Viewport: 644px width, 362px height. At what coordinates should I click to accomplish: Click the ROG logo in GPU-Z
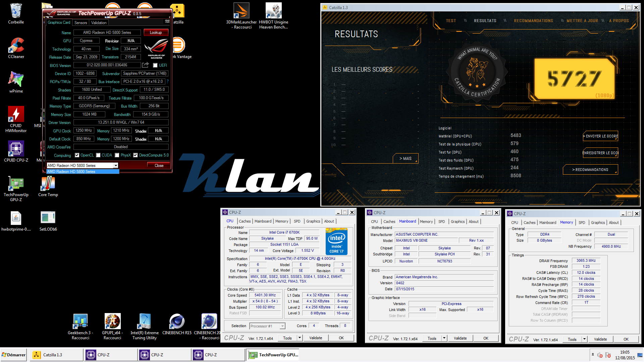(x=156, y=49)
